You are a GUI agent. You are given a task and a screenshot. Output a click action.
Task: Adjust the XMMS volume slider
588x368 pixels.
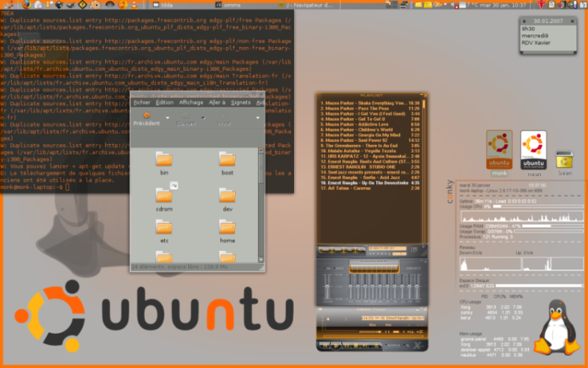coord(370,332)
